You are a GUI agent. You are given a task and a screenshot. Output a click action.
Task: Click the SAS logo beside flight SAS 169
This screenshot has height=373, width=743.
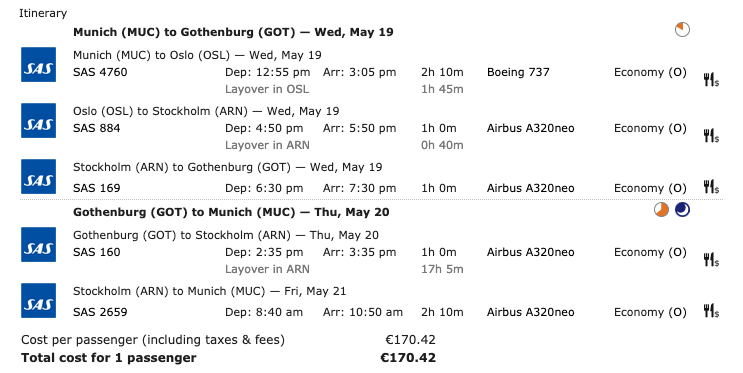pyautogui.click(x=38, y=176)
